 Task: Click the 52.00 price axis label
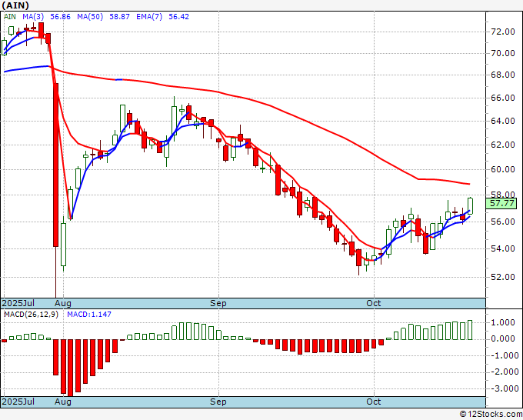(503, 277)
